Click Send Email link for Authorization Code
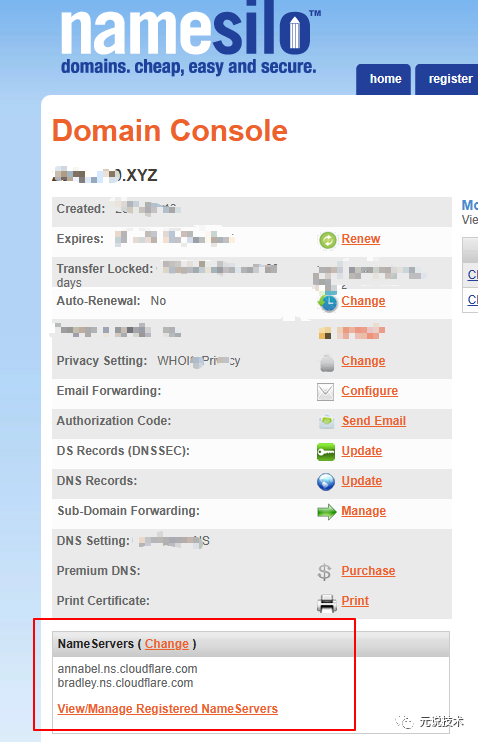478x742 pixels. tap(374, 421)
